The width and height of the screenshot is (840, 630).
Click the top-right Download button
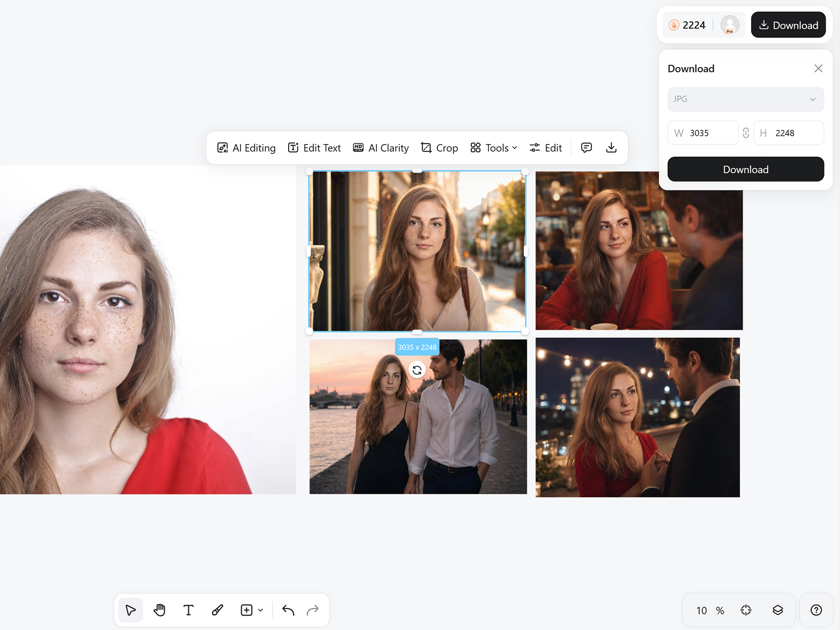point(788,25)
